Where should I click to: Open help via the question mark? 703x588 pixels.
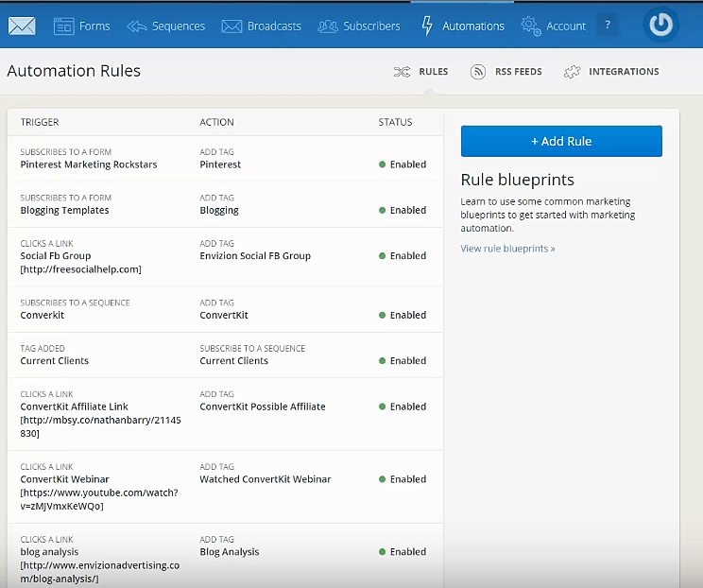click(x=608, y=26)
